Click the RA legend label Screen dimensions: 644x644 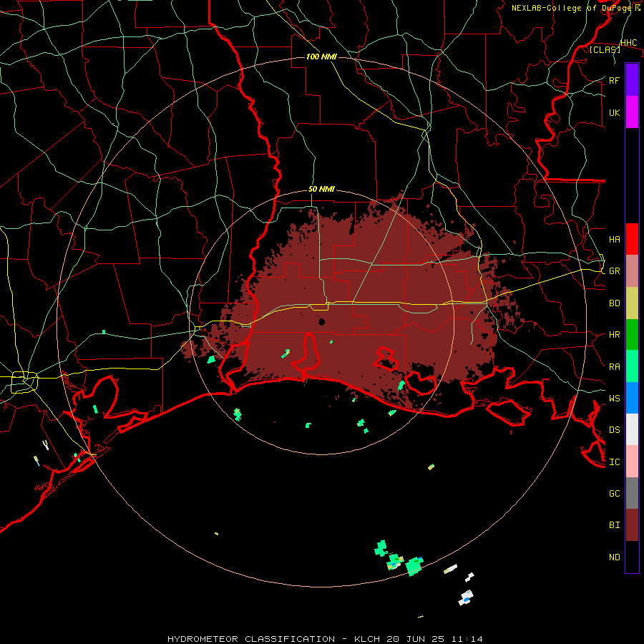615,367
